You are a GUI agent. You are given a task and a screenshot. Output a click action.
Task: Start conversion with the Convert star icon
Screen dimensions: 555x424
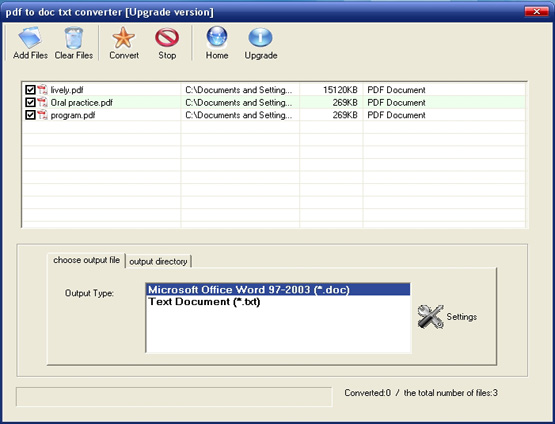pos(124,38)
